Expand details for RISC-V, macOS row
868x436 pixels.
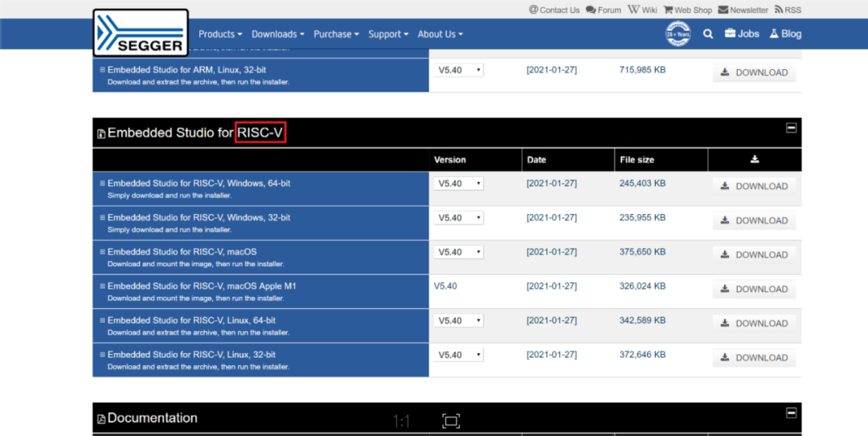[102, 252]
